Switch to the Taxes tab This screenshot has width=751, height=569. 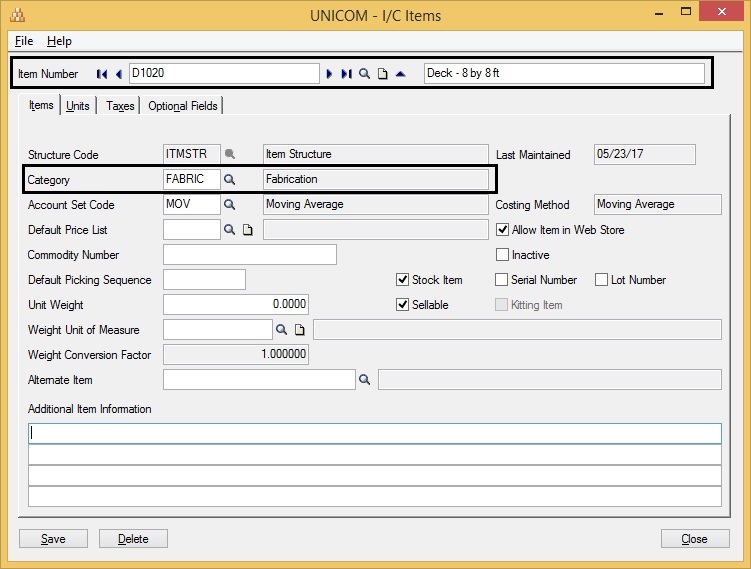120,106
